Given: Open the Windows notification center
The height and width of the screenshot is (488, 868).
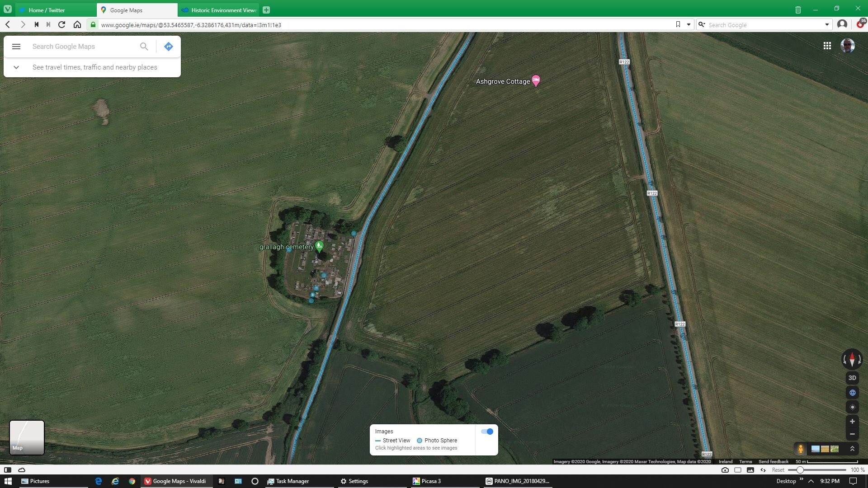Looking at the screenshot, I should (x=853, y=481).
